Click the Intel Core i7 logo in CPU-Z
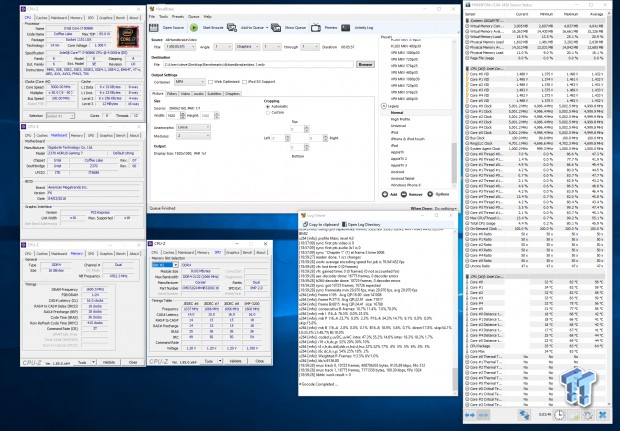Image resolution: width=620 pixels, height=431 pixels. click(x=128, y=36)
